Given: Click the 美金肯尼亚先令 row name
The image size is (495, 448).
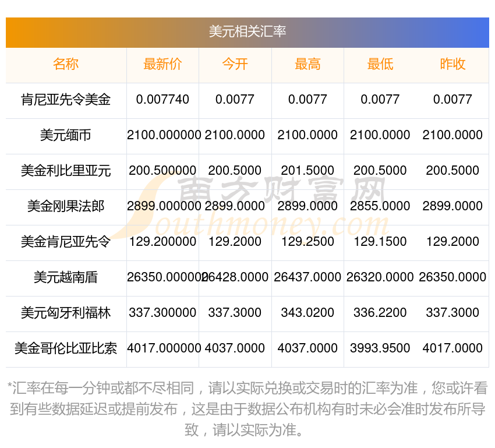Looking at the screenshot, I should click(66, 242).
